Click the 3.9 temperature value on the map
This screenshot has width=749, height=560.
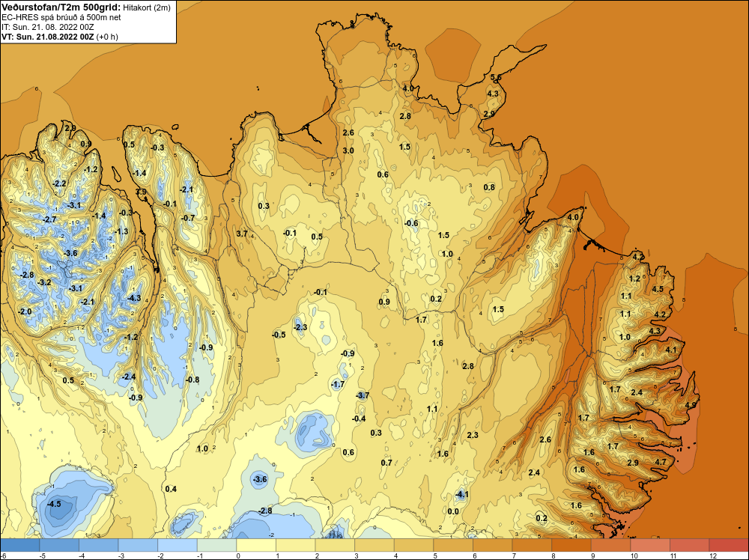[141, 192]
